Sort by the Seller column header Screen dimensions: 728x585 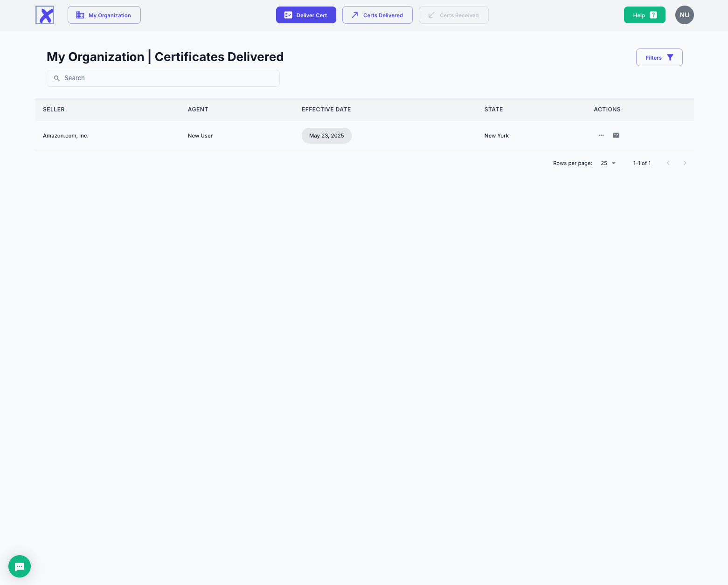point(54,110)
